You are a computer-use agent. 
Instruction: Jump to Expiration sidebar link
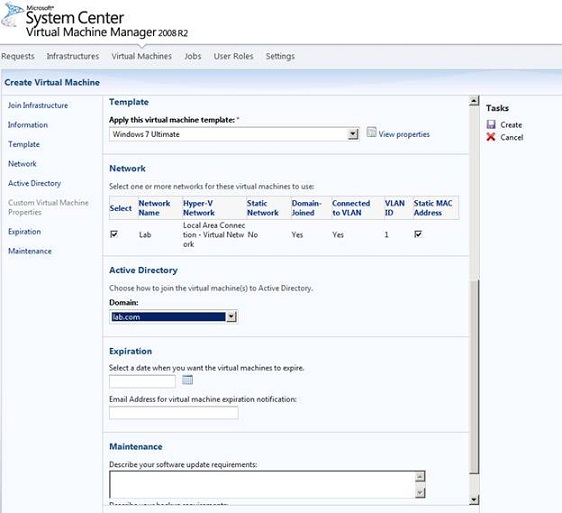24,232
